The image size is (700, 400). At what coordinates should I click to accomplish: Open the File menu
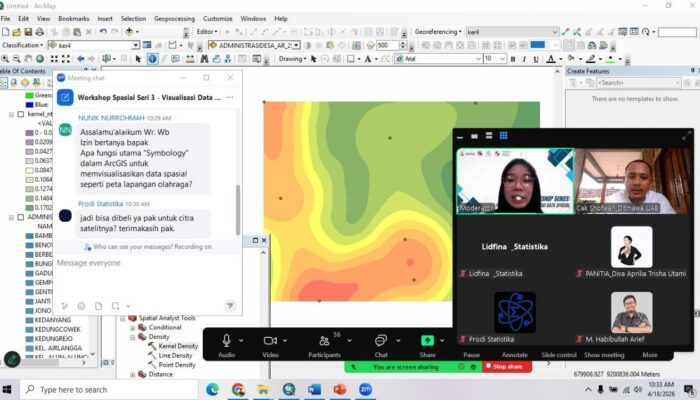tap(5, 19)
